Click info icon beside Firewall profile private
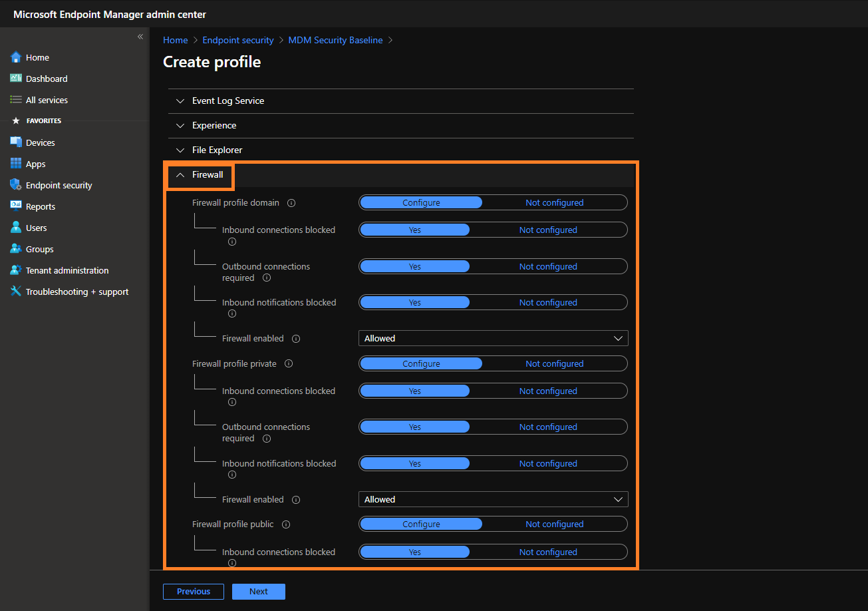 [289, 364]
